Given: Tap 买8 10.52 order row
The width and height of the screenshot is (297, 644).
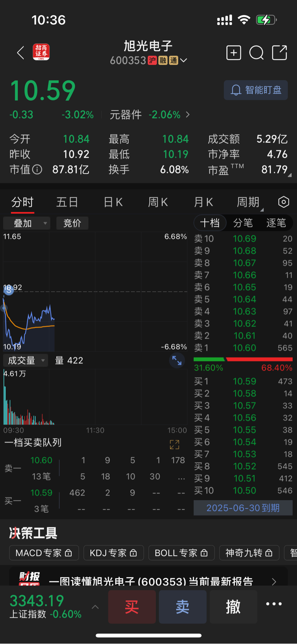Looking at the screenshot, I should pyautogui.click(x=243, y=466).
